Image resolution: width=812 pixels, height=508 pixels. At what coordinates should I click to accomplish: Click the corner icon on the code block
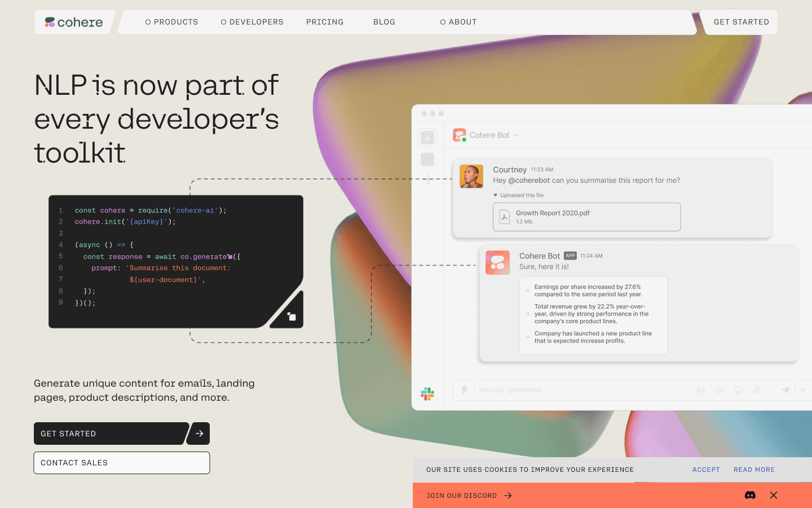292,317
